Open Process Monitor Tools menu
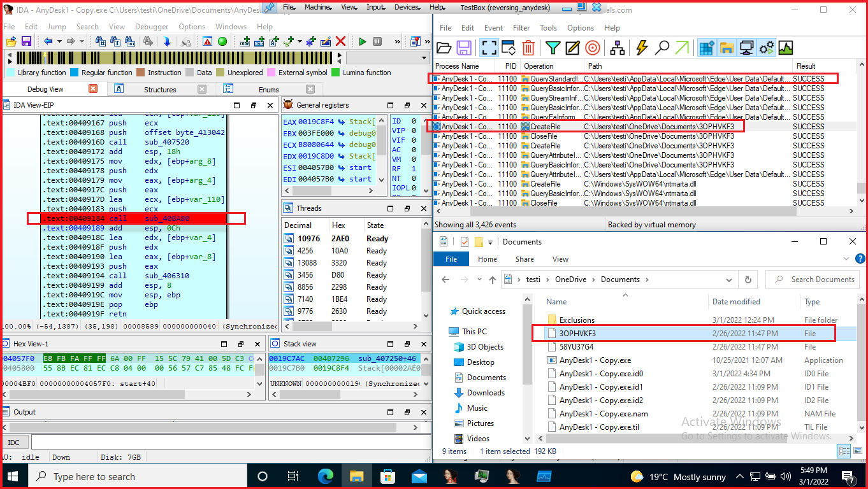The width and height of the screenshot is (868, 489). [548, 28]
